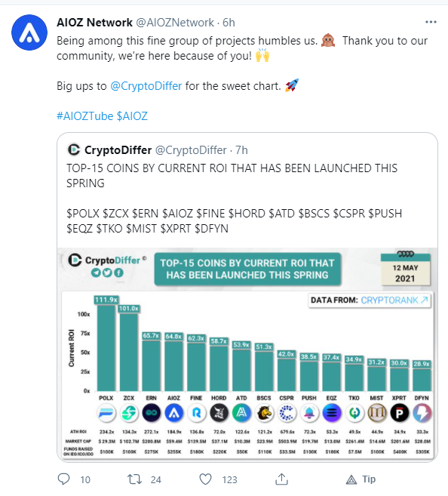Click the $AIOZ cashtag
The image size is (448, 496).
132,116
